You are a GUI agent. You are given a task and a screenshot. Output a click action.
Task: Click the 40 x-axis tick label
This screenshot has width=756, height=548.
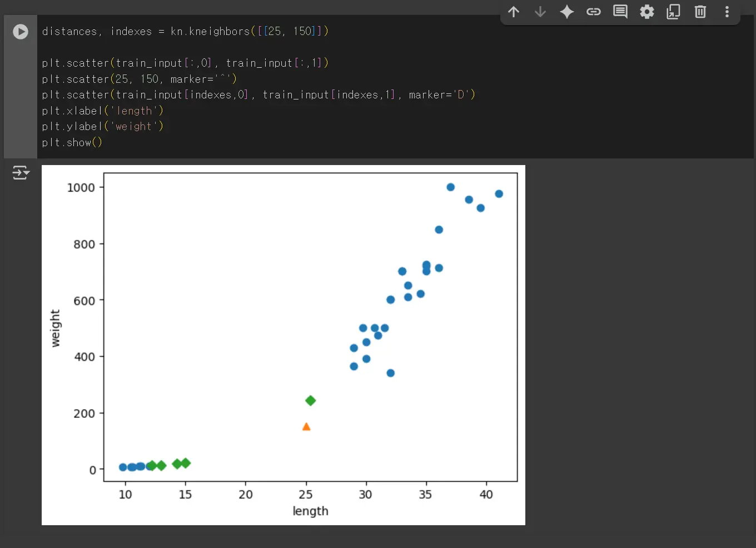click(486, 495)
